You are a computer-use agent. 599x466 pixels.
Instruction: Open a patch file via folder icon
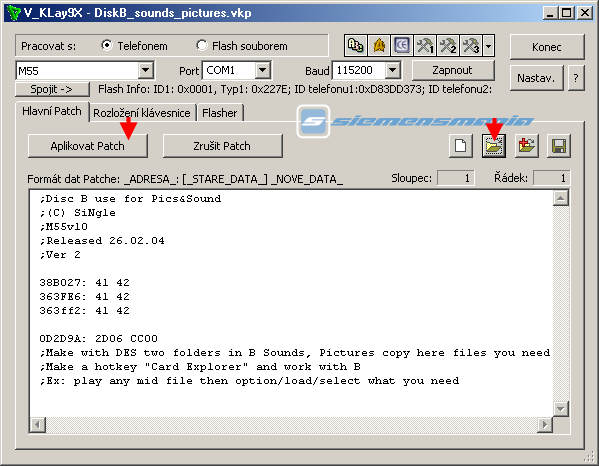tap(494, 146)
